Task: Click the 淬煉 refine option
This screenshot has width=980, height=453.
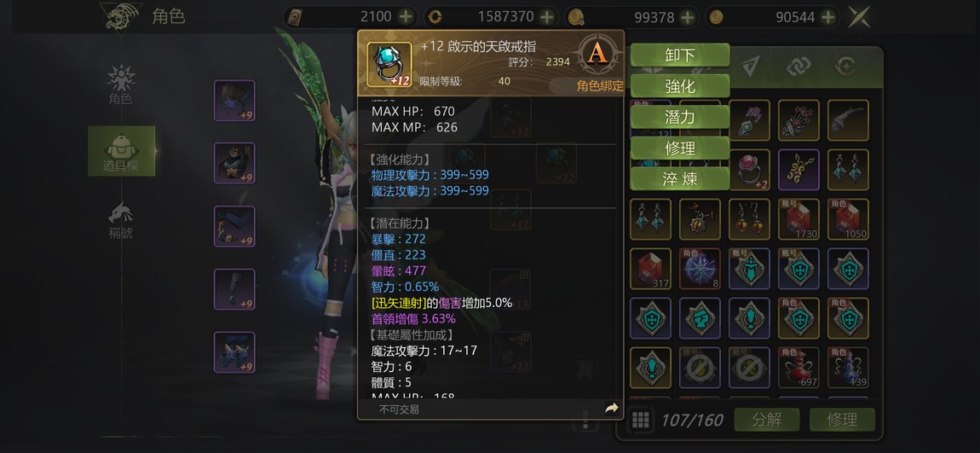Action: [x=680, y=179]
